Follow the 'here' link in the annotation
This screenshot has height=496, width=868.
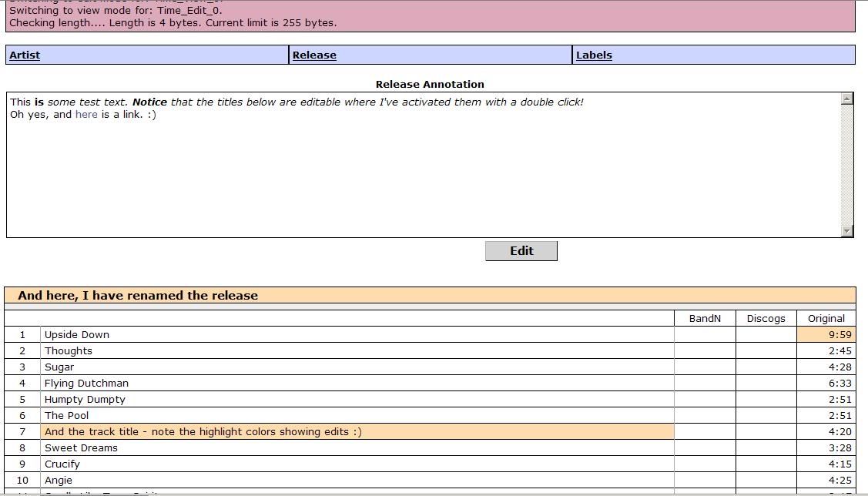tap(86, 115)
